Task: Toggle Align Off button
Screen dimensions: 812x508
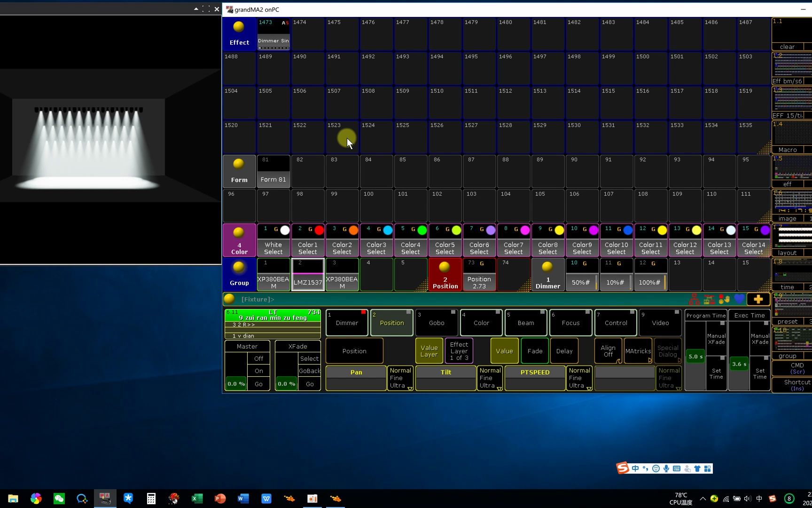Action: coord(608,351)
